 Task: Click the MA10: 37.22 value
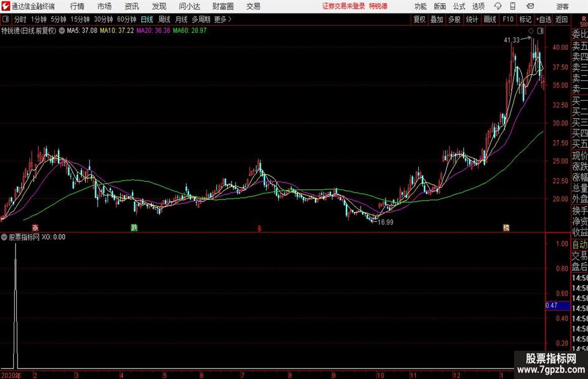click(x=116, y=30)
